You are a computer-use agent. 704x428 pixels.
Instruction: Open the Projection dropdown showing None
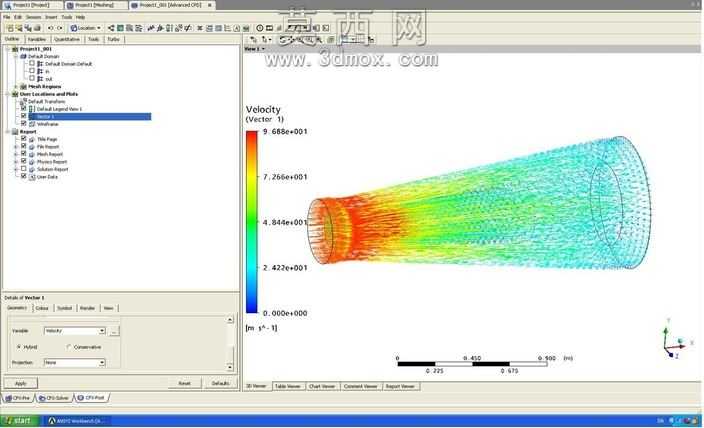coord(75,362)
